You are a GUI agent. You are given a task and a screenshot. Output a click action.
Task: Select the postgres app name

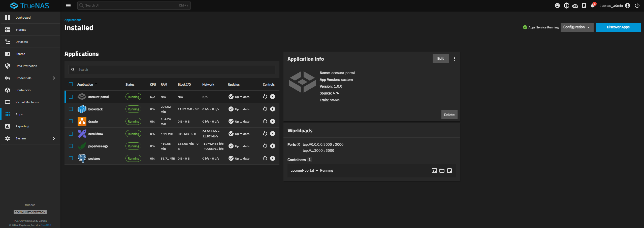point(94,159)
